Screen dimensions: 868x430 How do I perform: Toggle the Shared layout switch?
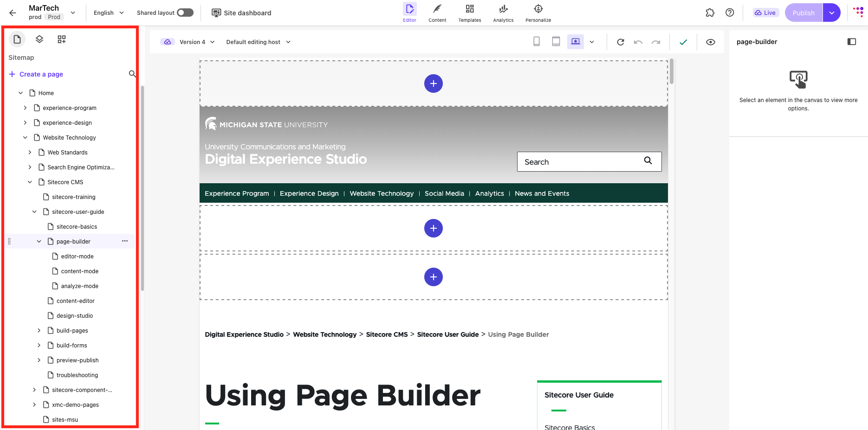[x=185, y=13]
